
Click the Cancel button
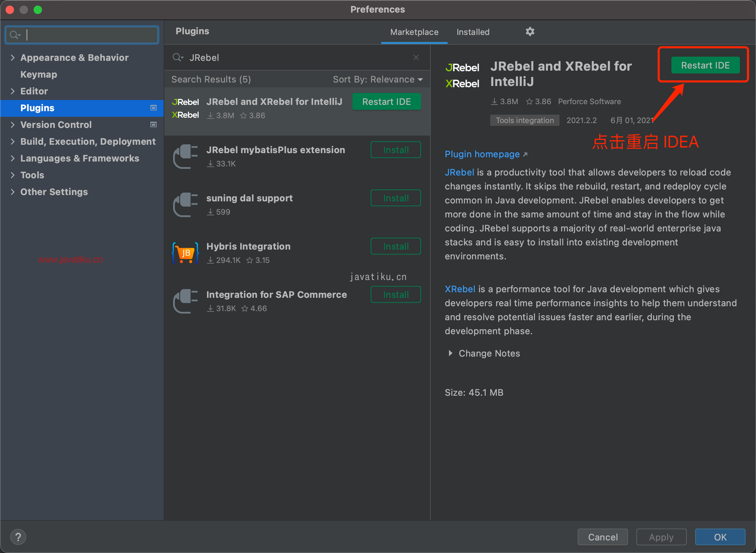(603, 537)
